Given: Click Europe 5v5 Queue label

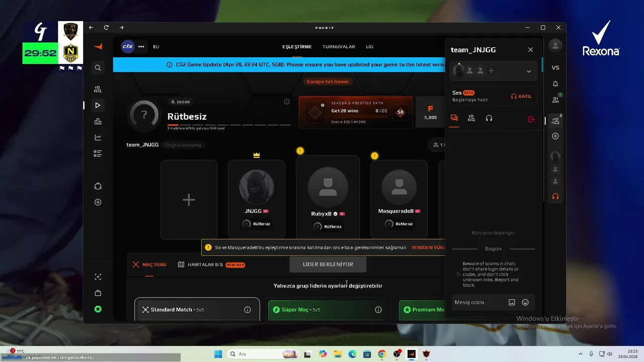Looking at the screenshot, I should pyautogui.click(x=328, y=81).
